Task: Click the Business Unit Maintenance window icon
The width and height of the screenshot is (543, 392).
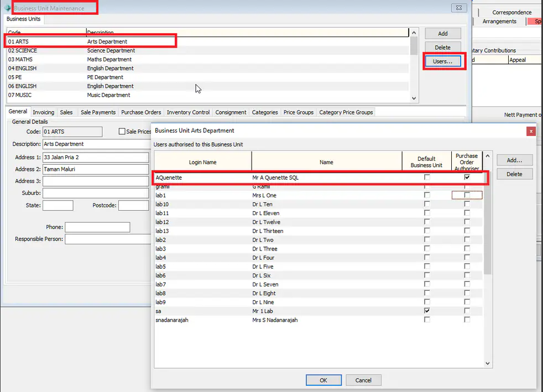Action: [x=8, y=8]
